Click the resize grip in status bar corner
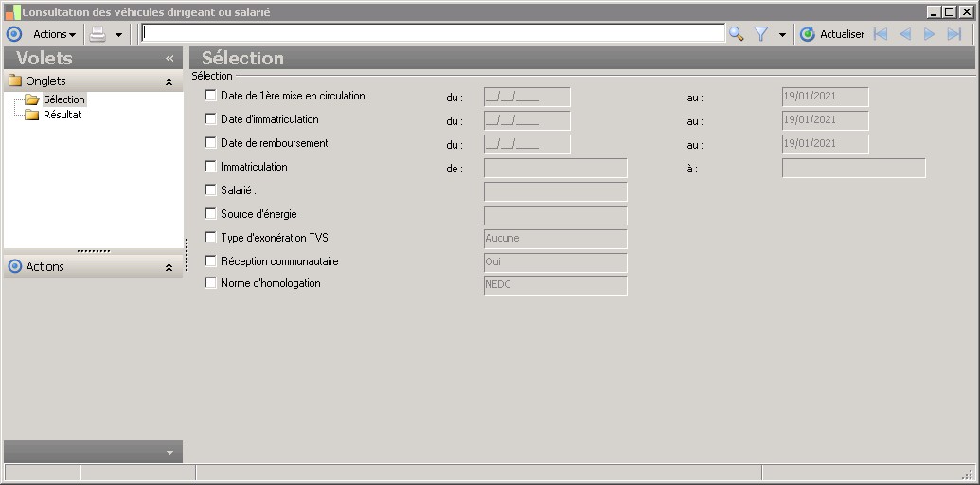 click(x=967, y=473)
